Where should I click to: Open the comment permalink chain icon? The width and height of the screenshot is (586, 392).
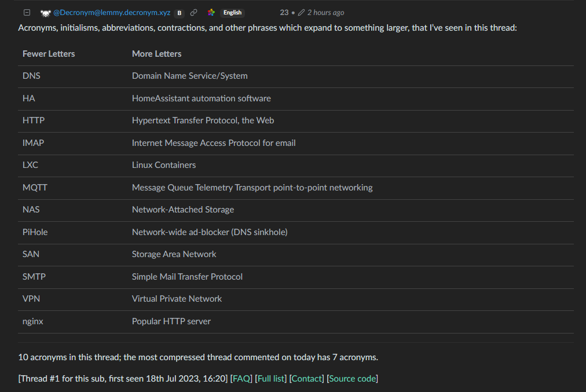click(194, 13)
